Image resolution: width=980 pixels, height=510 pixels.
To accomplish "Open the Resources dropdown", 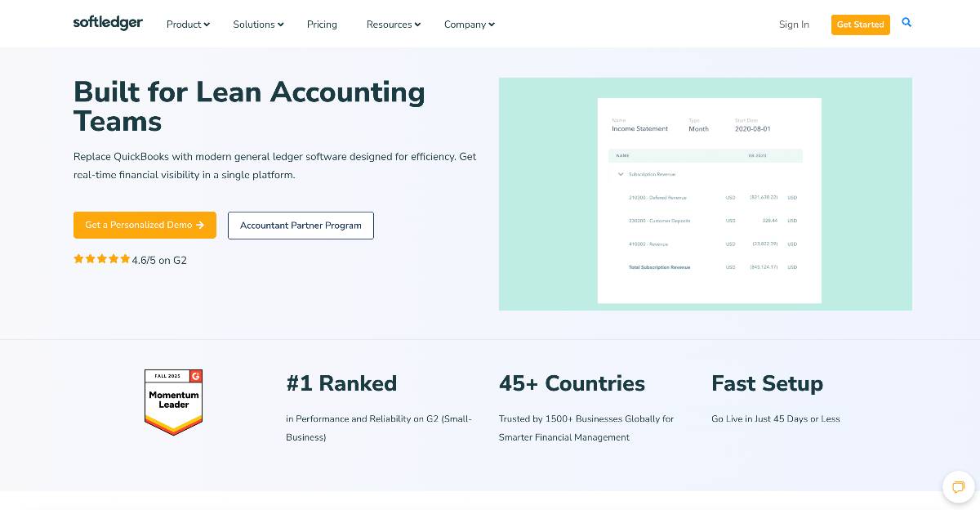I will point(394,25).
